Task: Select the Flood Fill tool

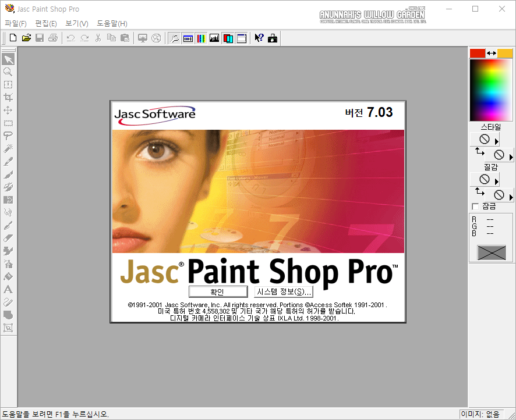Action: 8,276
